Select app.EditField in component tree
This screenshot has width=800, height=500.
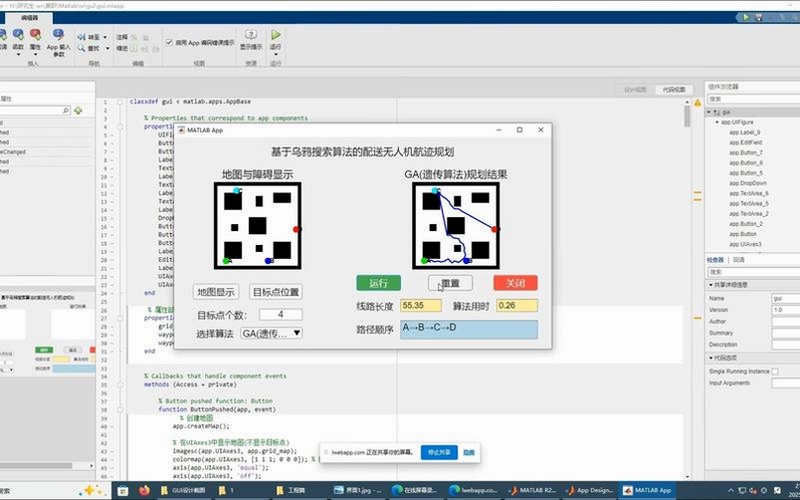745,142
